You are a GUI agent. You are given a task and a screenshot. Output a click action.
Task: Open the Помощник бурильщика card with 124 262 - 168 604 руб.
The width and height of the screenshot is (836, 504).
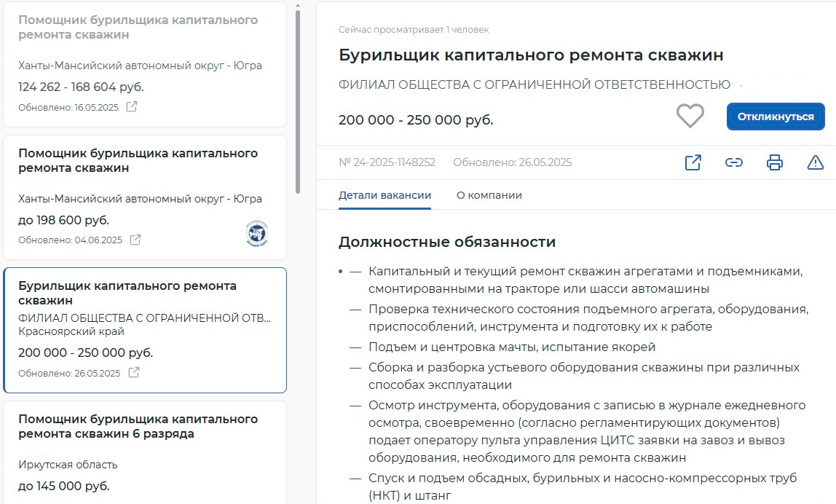pyautogui.click(x=145, y=65)
